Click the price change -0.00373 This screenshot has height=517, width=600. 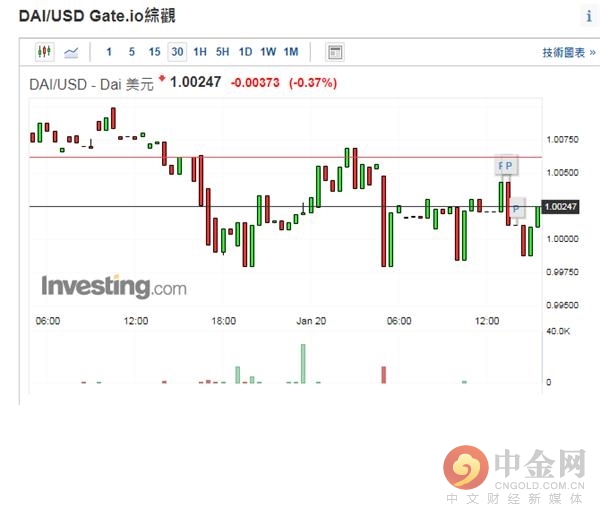pos(255,82)
